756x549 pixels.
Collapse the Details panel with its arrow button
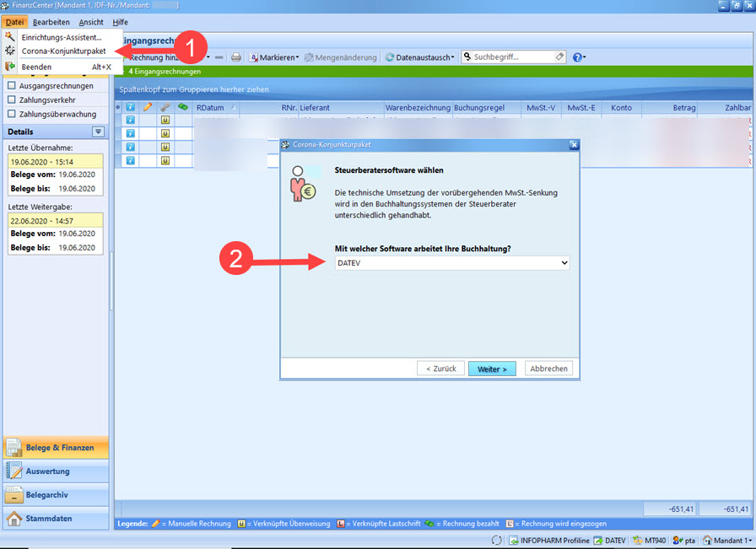[98, 132]
